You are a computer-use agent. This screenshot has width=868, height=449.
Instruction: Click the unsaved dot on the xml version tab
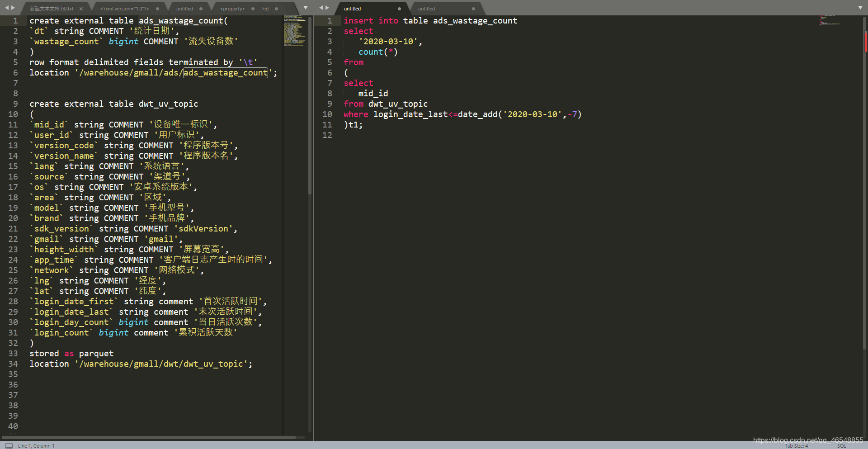tap(157, 9)
